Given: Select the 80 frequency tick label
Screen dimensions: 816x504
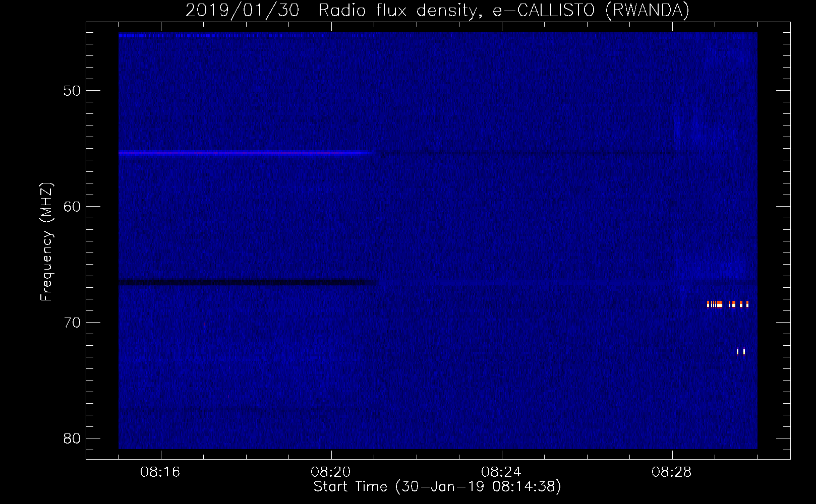Looking at the screenshot, I should tap(72, 438).
